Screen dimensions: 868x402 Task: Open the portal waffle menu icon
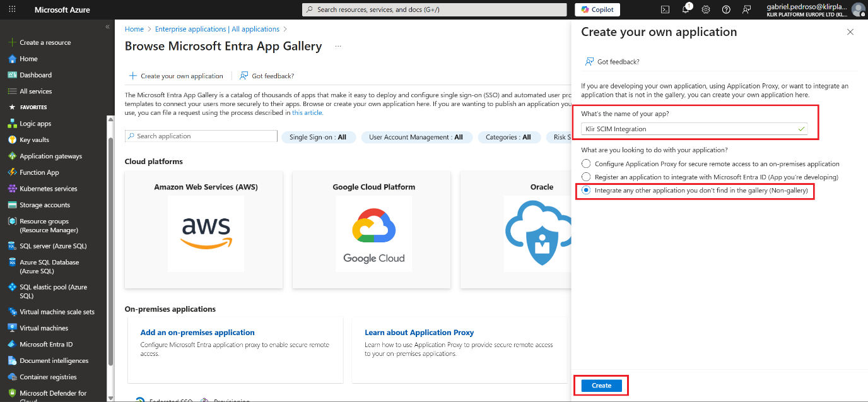[x=13, y=9]
